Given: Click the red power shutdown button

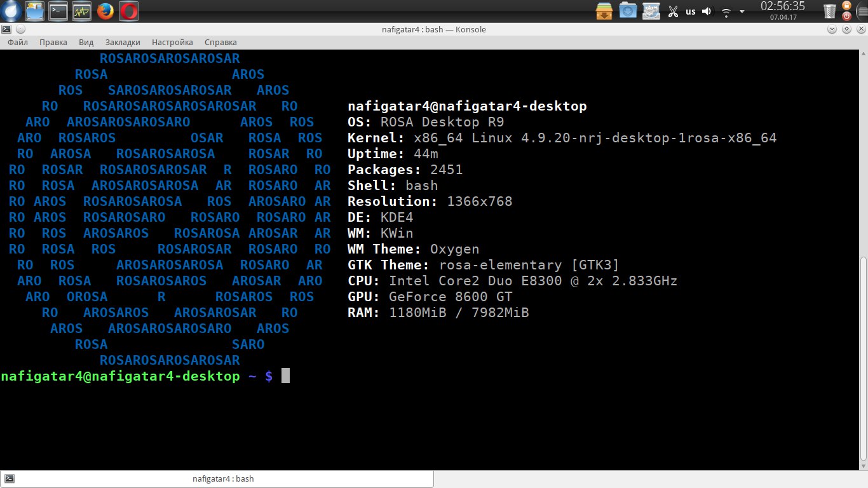Looking at the screenshot, I should pos(846,16).
